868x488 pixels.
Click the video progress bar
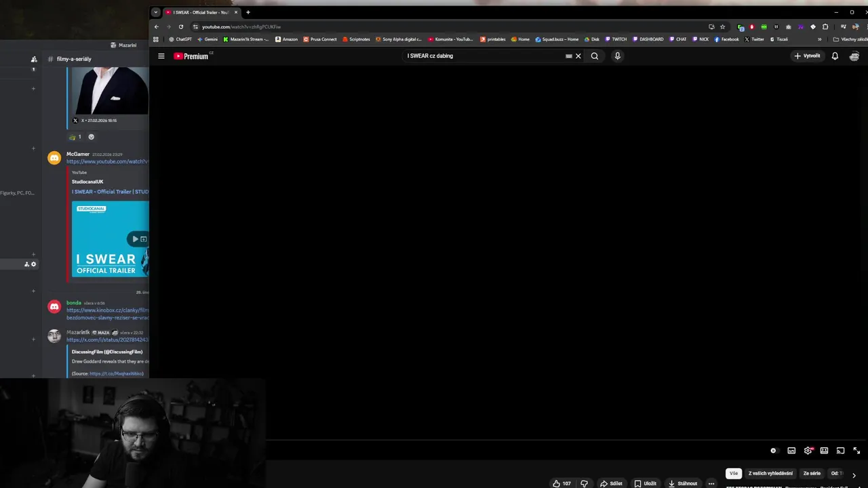tap(567, 440)
